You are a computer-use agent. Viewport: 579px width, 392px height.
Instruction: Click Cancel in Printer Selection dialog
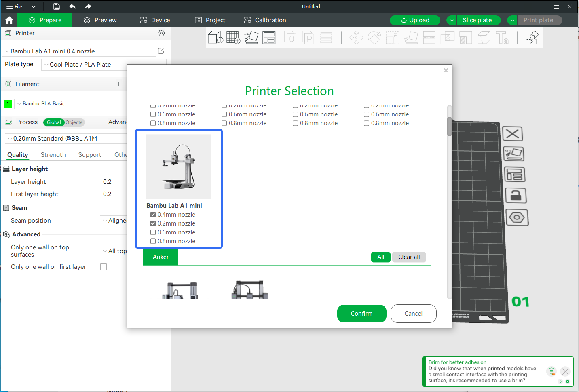coord(414,314)
